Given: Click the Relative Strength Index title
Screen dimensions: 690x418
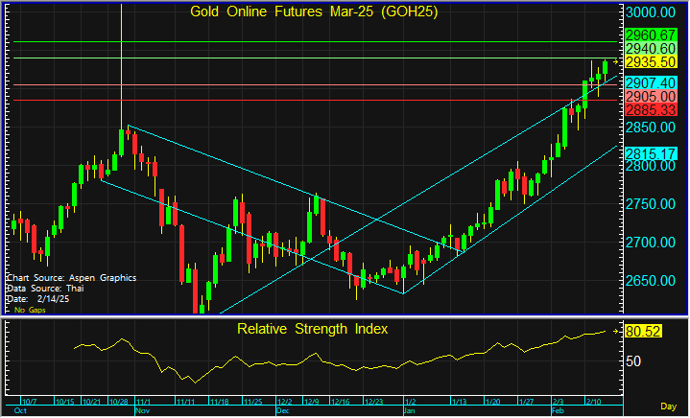Looking at the screenshot, I should 311,328.
